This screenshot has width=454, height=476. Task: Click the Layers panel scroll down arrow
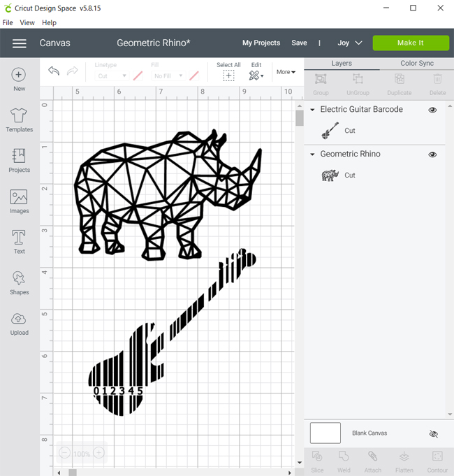450,414
